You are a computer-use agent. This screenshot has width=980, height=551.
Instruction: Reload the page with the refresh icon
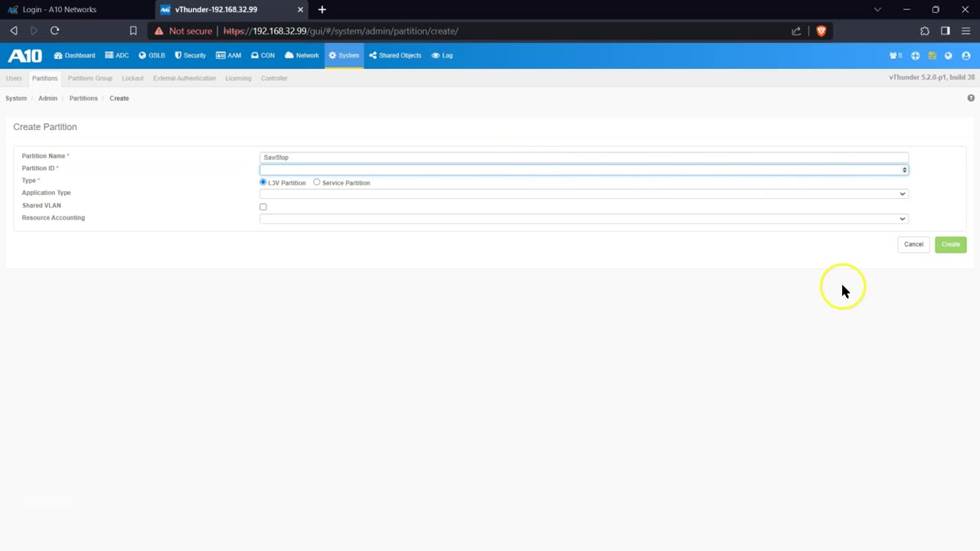(x=55, y=31)
